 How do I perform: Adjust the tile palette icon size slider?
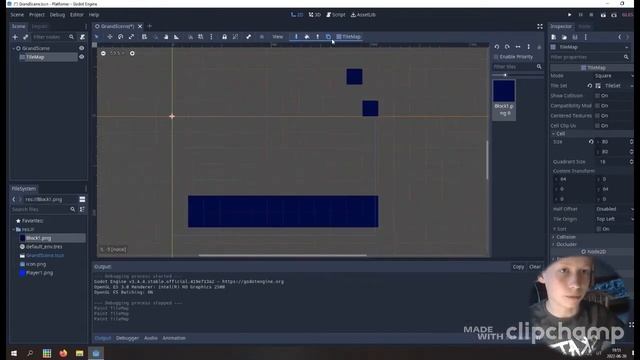[x=505, y=75]
